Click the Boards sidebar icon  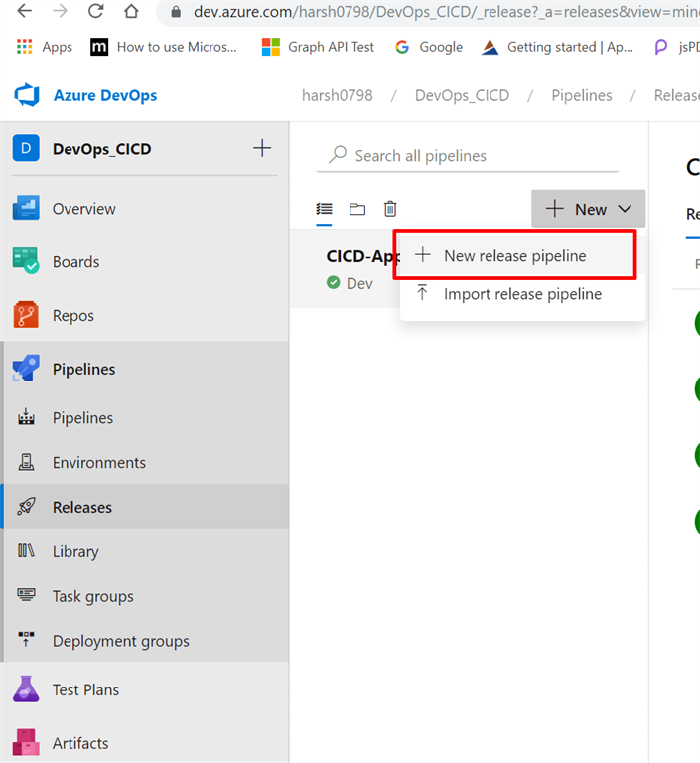coord(26,261)
